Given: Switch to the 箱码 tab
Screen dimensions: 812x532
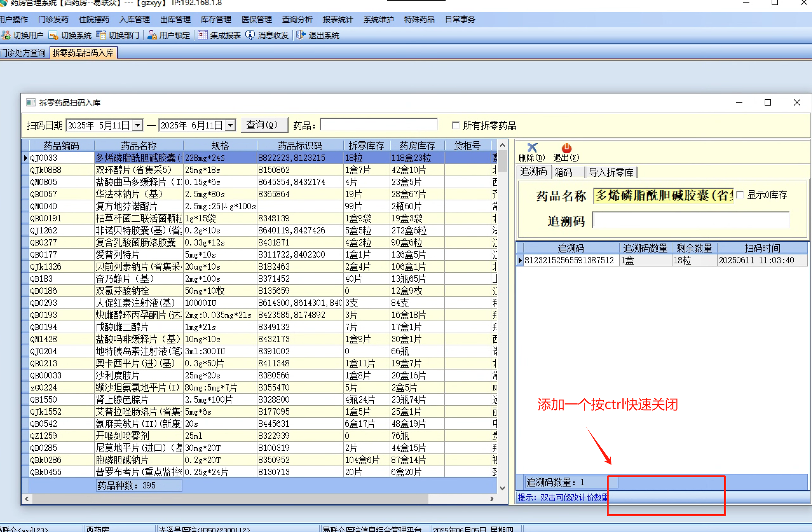Looking at the screenshot, I should 563,172.
